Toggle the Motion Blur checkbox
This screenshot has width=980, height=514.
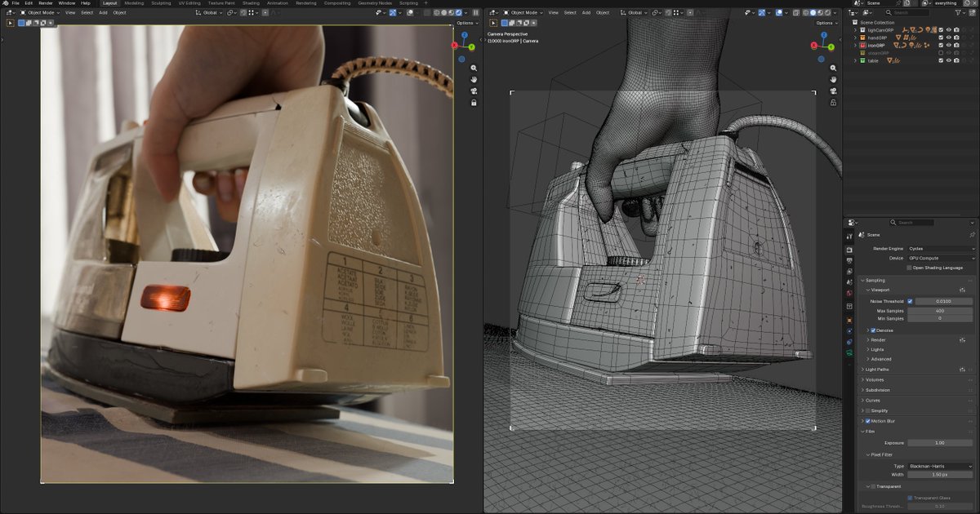click(x=867, y=421)
